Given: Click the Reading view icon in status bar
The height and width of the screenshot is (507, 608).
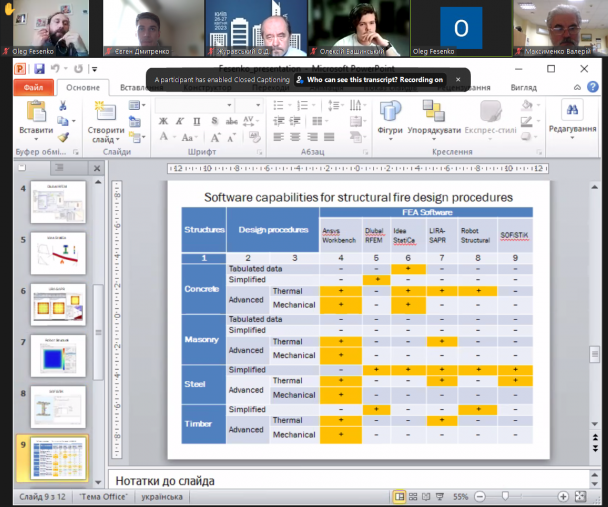Looking at the screenshot, I should click(x=426, y=497).
